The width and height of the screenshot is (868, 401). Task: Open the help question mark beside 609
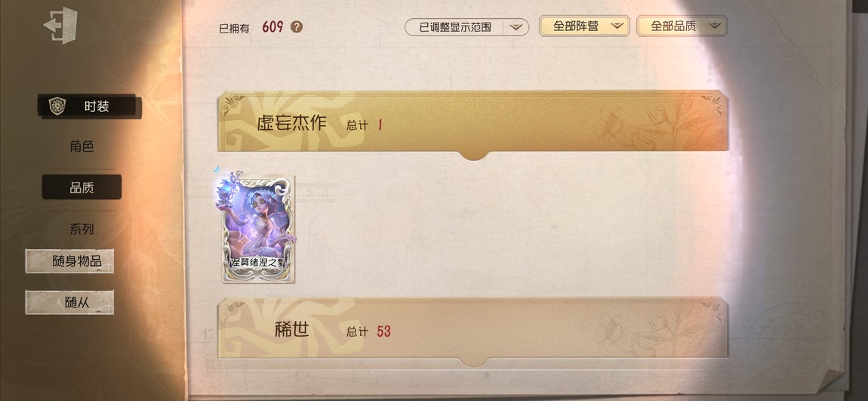click(x=297, y=26)
